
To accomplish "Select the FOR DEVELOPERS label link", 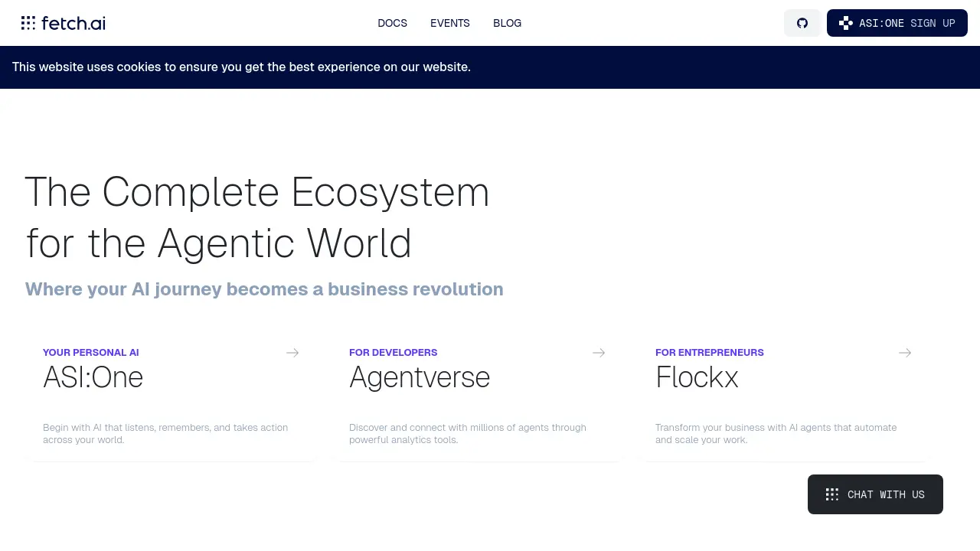I will 393,353.
